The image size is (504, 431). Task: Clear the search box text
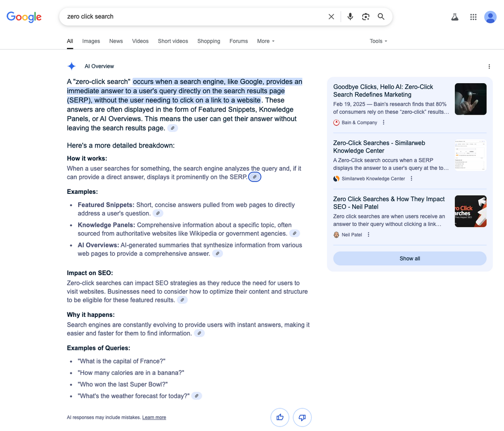331,17
